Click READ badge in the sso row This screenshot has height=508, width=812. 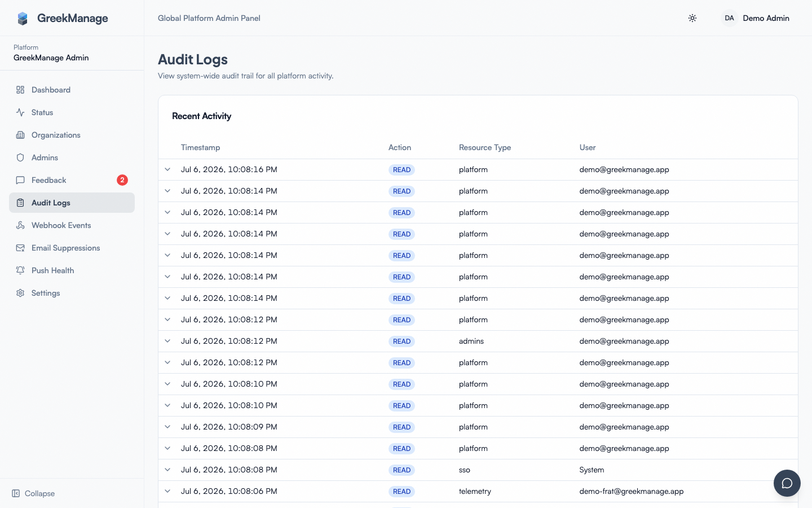(x=401, y=470)
